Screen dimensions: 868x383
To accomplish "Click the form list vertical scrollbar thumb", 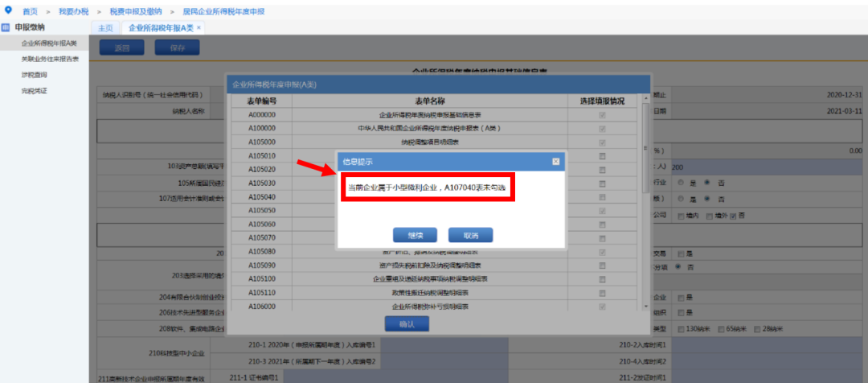I will pyautogui.click(x=645, y=148).
